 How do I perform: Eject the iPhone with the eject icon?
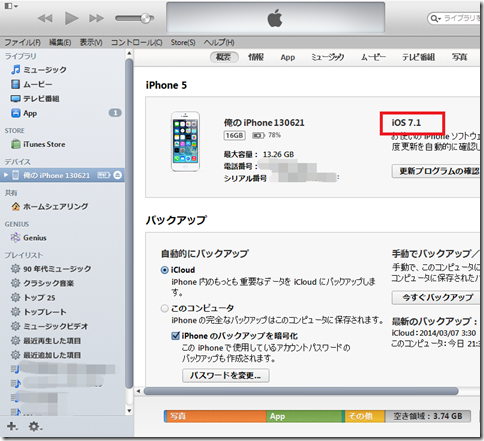click(x=117, y=175)
